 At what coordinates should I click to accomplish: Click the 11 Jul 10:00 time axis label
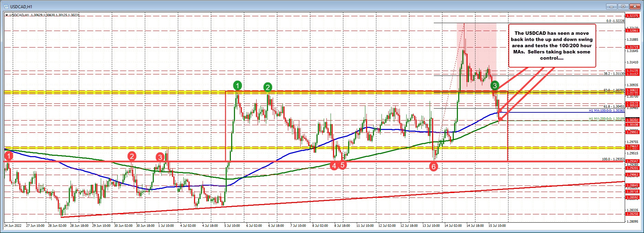click(365, 226)
